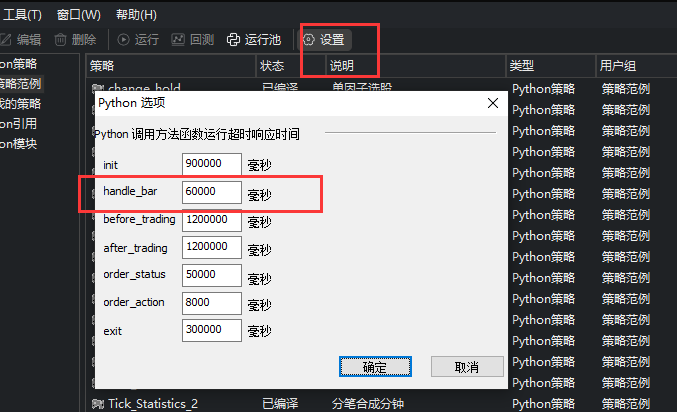Click Python策略 type cell of Tick_Statistics_2
The height and width of the screenshot is (412, 677).
point(543,404)
